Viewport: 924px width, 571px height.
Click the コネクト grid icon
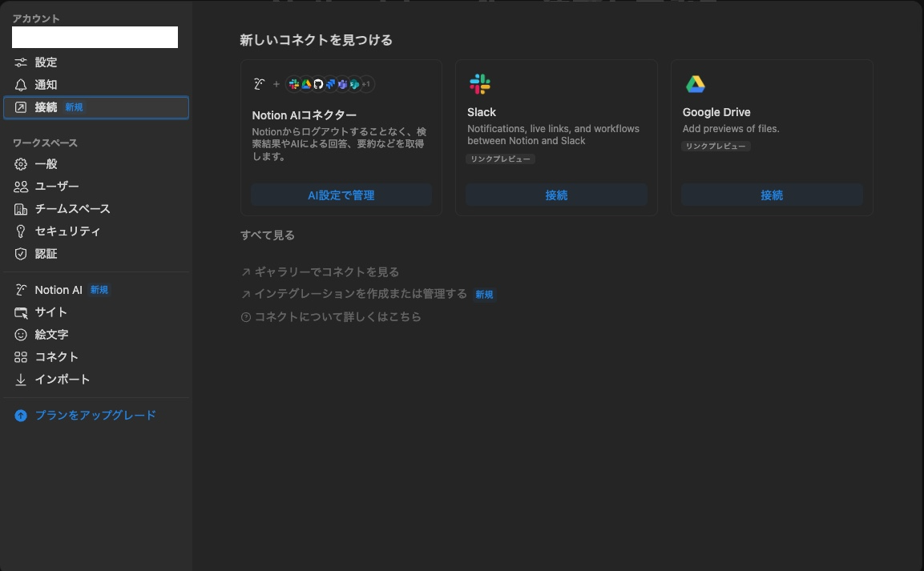point(21,357)
